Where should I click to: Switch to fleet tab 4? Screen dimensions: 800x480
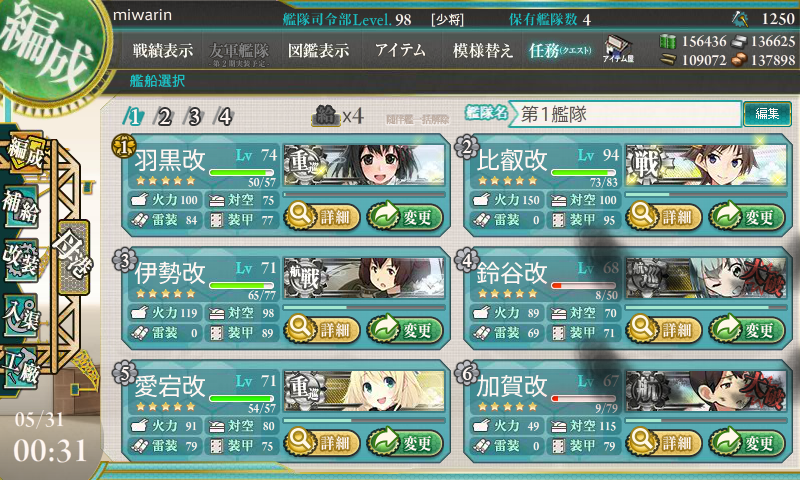coord(224,117)
